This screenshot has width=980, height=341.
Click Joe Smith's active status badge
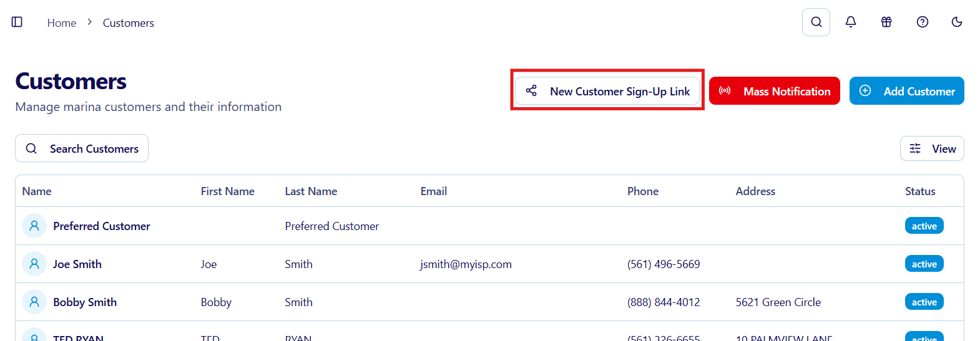click(x=924, y=264)
